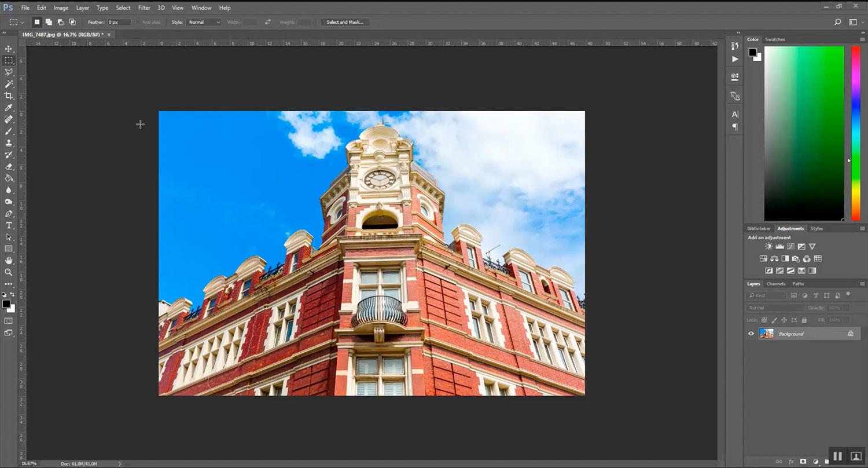Enable Add to selection mode
Image resolution: width=868 pixels, height=468 pixels.
pyautogui.click(x=49, y=22)
